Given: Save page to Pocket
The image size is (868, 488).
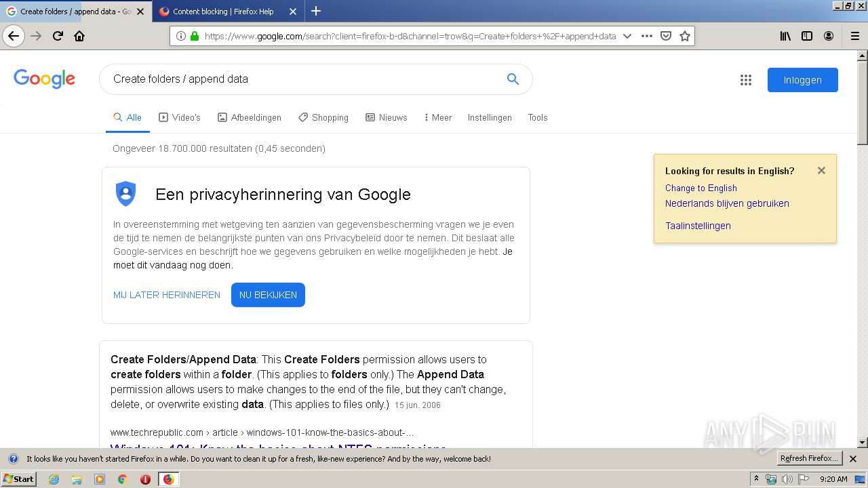Looking at the screenshot, I should 666,36.
